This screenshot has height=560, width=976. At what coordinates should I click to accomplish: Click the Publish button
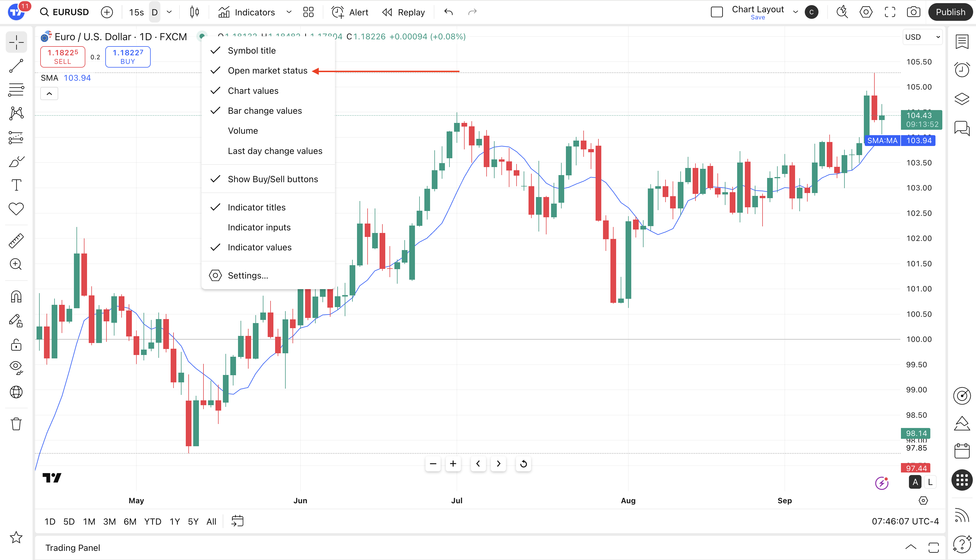coord(950,12)
